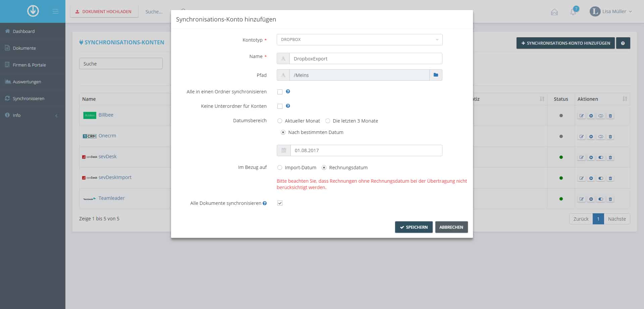Open the inbox envelope icon in header
Screen dimensions: 644x309
tap(554, 12)
